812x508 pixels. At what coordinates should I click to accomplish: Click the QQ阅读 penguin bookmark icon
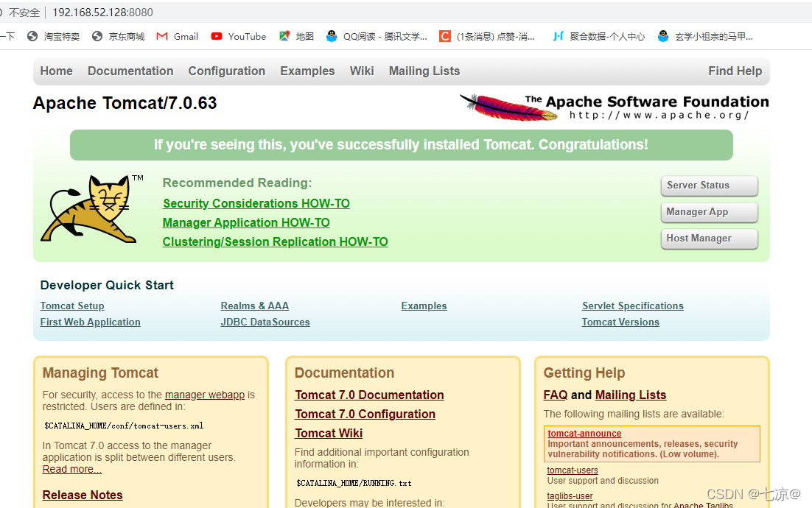[332, 36]
